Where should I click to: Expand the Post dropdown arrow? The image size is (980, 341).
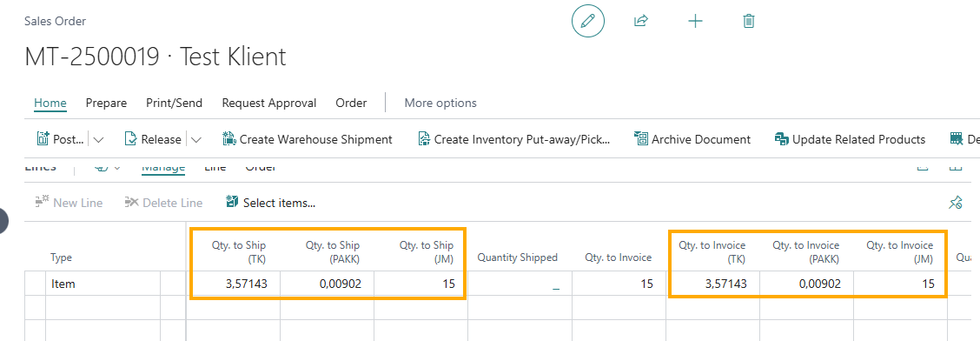98,139
